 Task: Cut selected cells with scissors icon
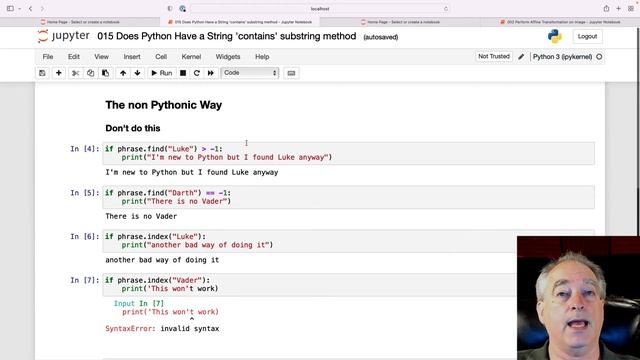(x=76, y=73)
